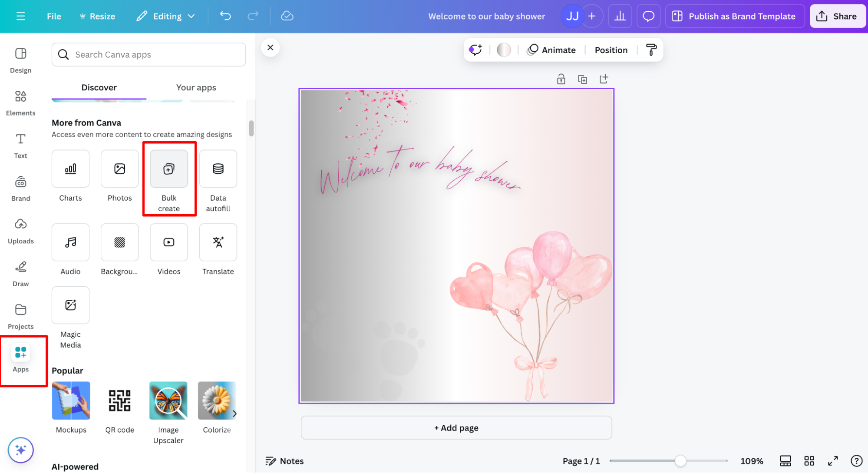Open the Elements sidebar panel
Viewport: 868px width, 473px height.
coord(20,103)
